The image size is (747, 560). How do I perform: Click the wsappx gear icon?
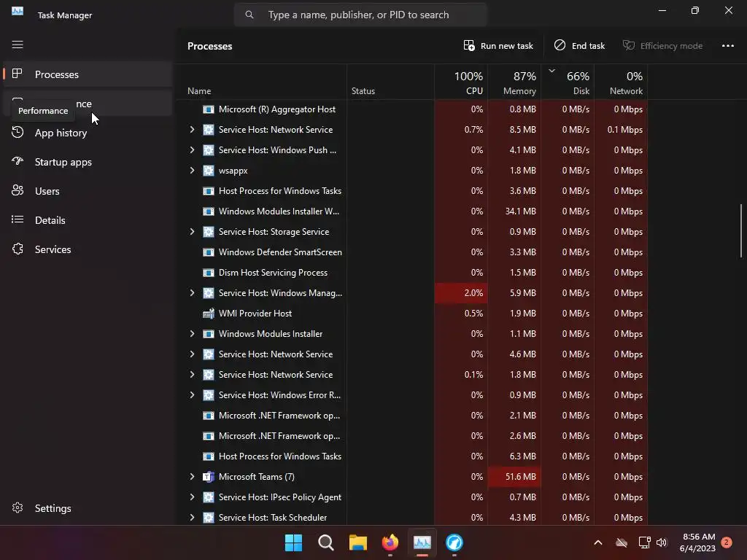(x=208, y=171)
